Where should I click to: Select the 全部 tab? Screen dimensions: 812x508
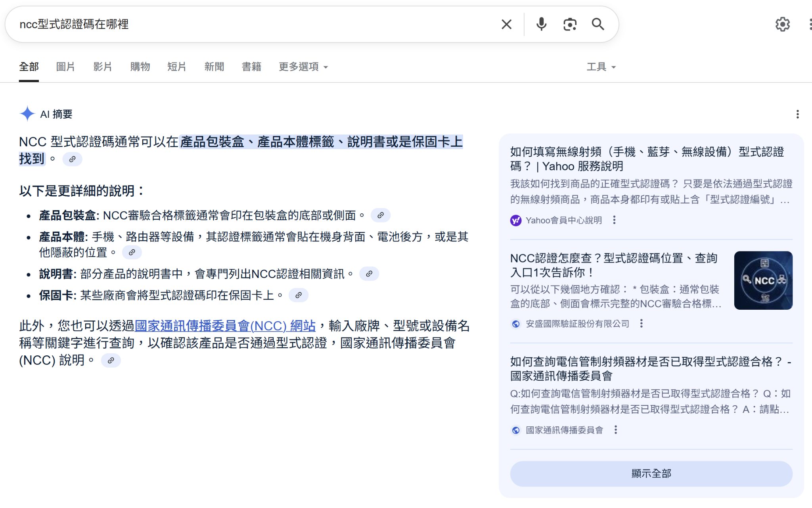[x=29, y=67]
